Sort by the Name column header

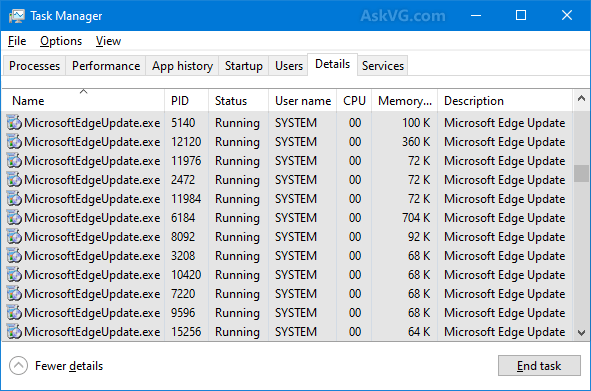(83, 100)
